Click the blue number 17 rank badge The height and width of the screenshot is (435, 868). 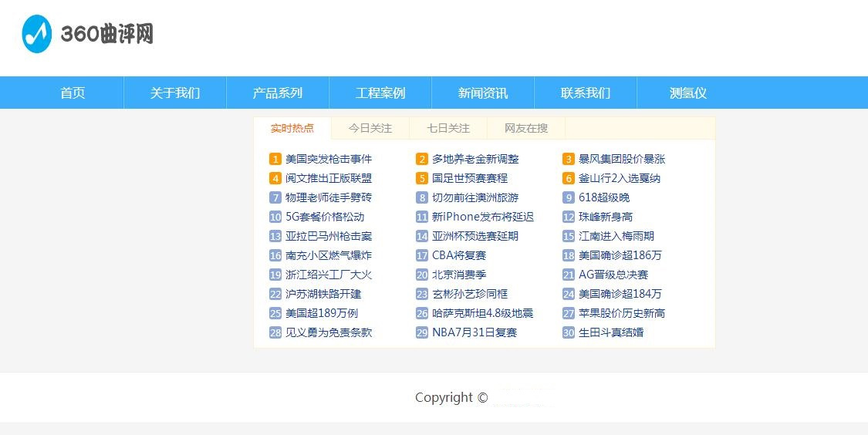click(x=422, y=256)
